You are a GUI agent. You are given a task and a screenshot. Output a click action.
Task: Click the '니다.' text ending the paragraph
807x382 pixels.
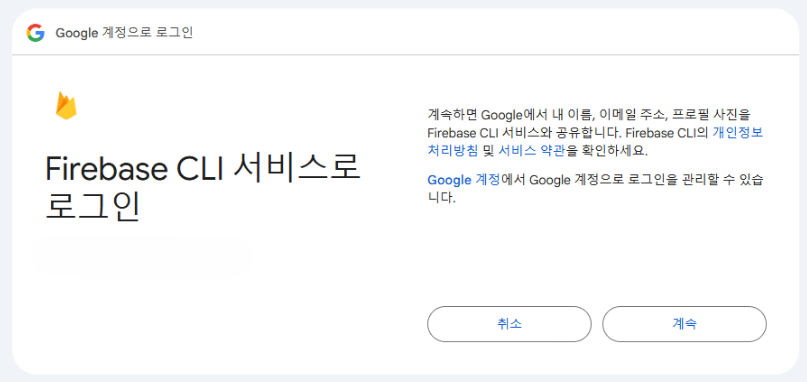442,198
